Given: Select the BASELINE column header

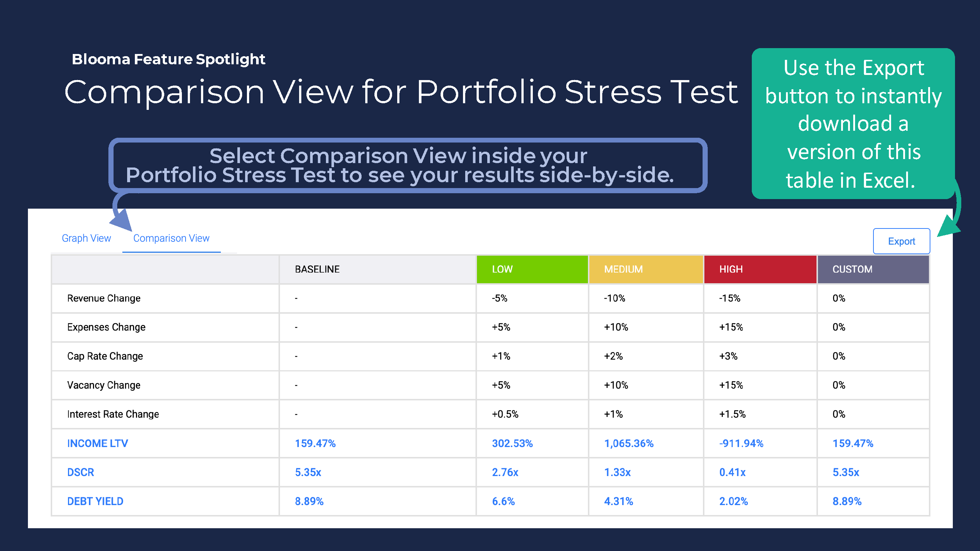Looking at the screenshot, I should 317,269.
